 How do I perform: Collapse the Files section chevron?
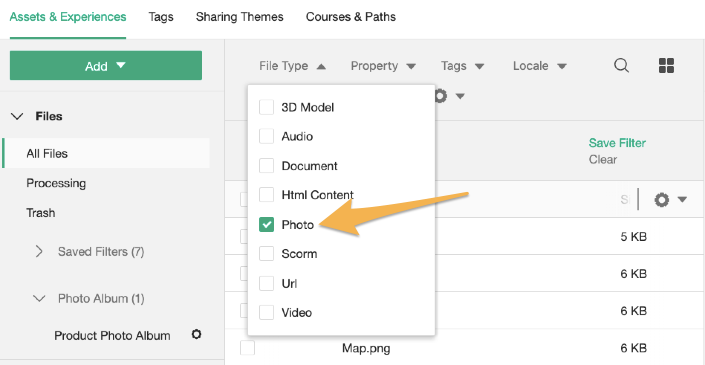click(17, 116)
